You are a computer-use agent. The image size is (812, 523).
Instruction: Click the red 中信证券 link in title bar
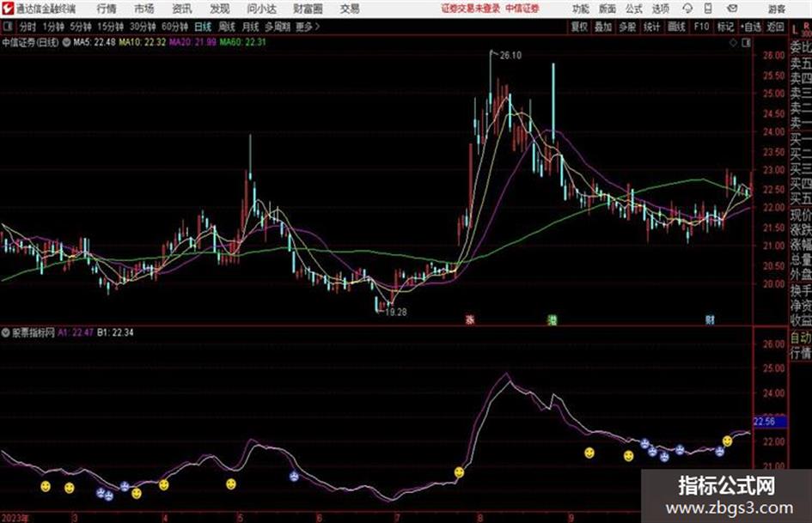point(522,9)
